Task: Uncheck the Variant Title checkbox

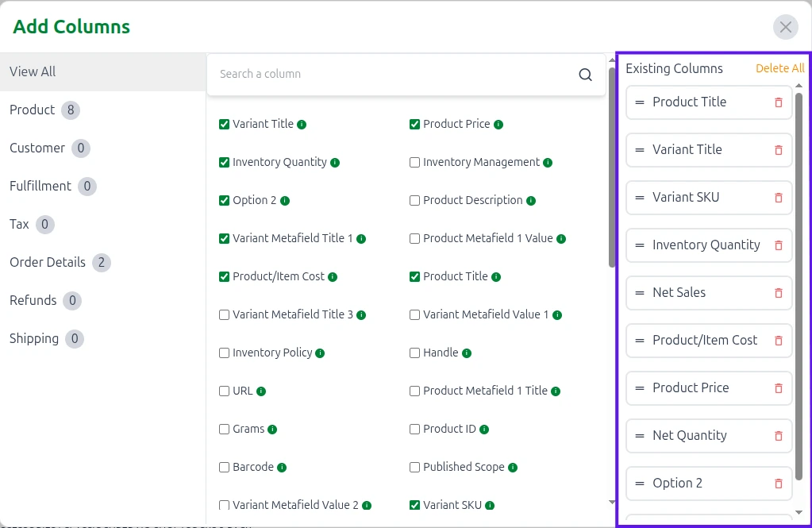Action: pos(224,125)
